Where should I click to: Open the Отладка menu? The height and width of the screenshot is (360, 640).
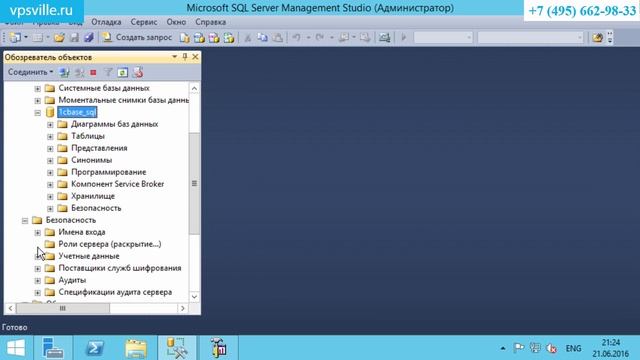tap(106, 22)
